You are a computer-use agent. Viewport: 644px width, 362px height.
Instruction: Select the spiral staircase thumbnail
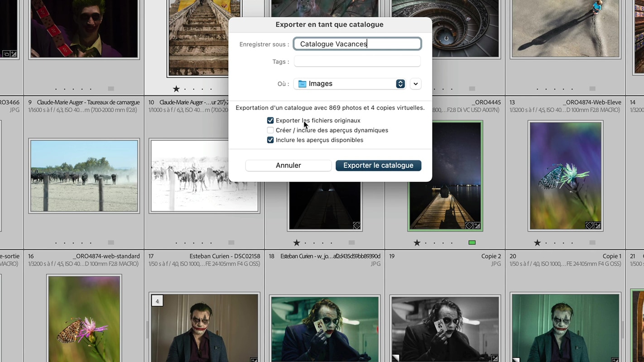coord(446,28)
